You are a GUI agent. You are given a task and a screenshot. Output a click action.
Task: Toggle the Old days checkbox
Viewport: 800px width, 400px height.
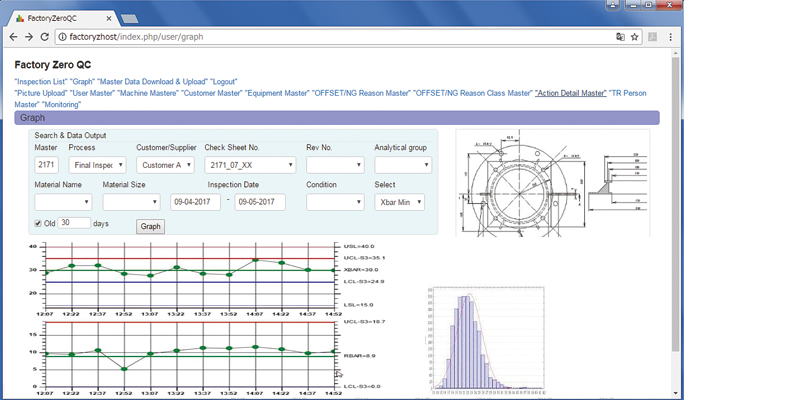(39, 223)
